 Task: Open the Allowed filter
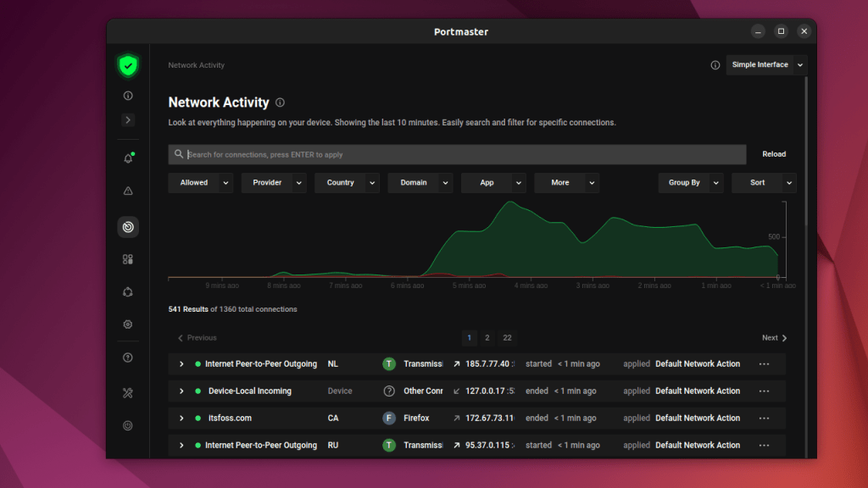(x=200, y=182)
